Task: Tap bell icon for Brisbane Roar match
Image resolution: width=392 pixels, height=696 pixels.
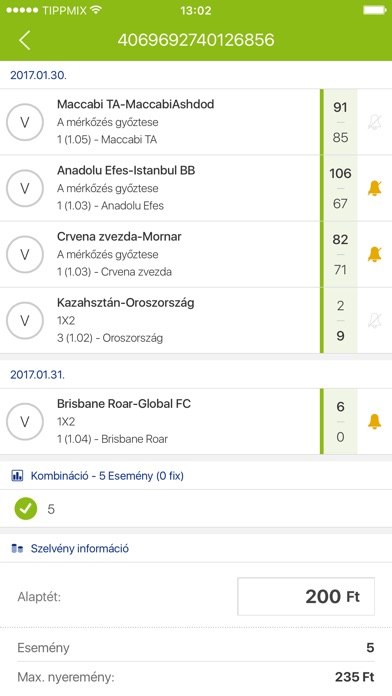Action: click(375, 421)
